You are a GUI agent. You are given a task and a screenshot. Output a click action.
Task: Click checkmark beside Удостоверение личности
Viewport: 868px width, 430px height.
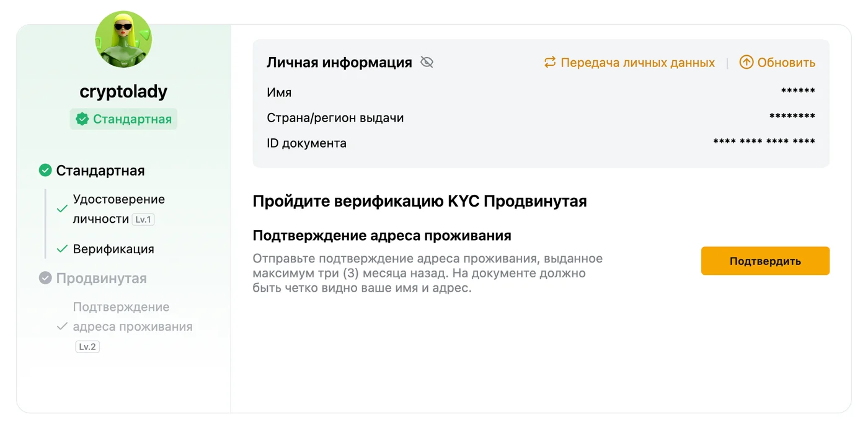point(62,209)
